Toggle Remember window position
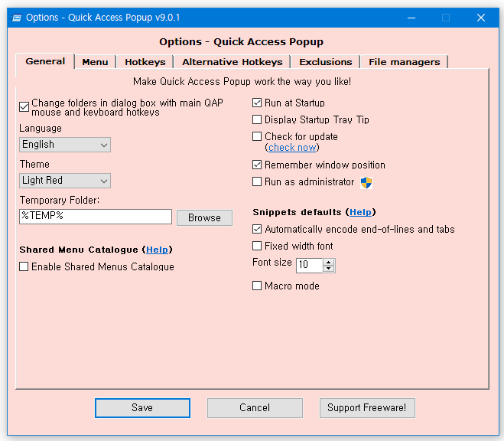 (257, 165)
